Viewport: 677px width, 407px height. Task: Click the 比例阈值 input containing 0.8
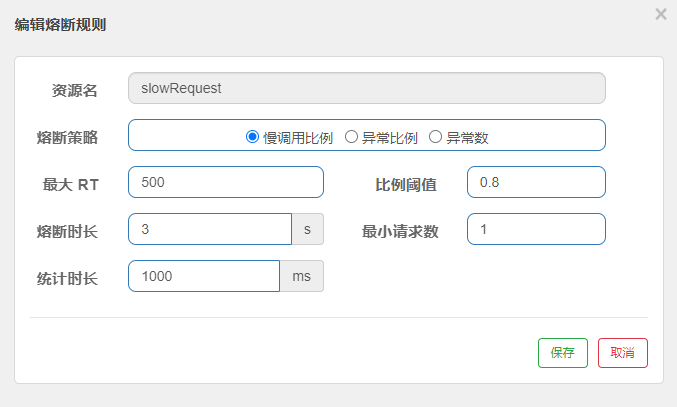tap(536, 182)
